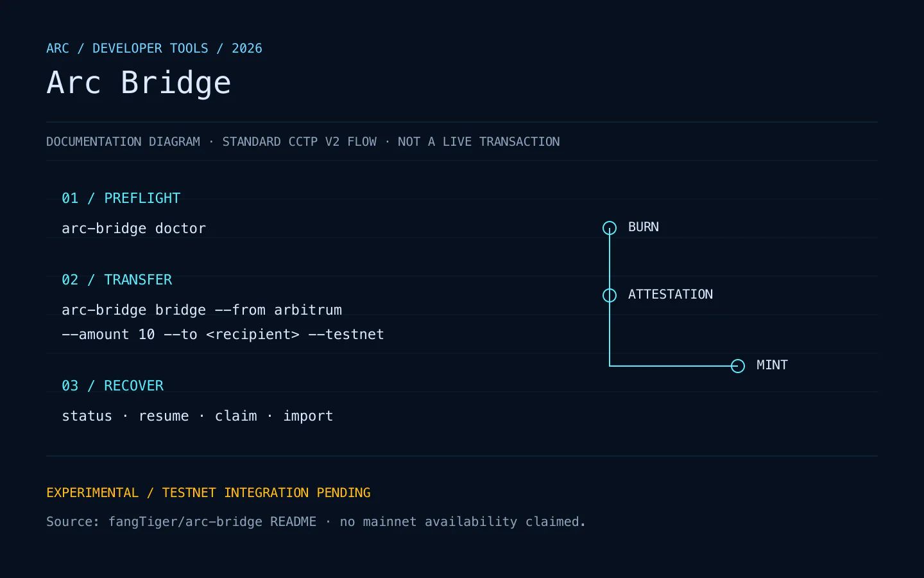The image size is (924, 578).
Task: Click the Arc Bridge title
Action: tap(139, 83)
